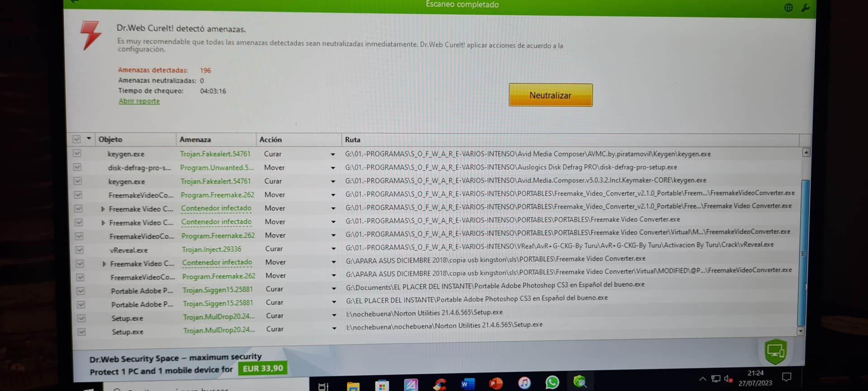Uncheck Setup.exe in I:\nochebuena\nochebuena
The image size is (868, 391).
(82, 332)
